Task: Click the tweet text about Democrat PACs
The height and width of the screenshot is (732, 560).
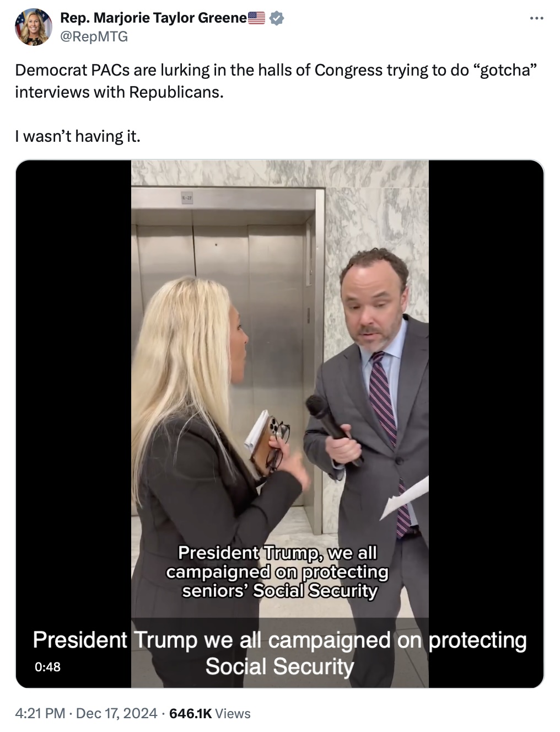Action: coord(276,81)
